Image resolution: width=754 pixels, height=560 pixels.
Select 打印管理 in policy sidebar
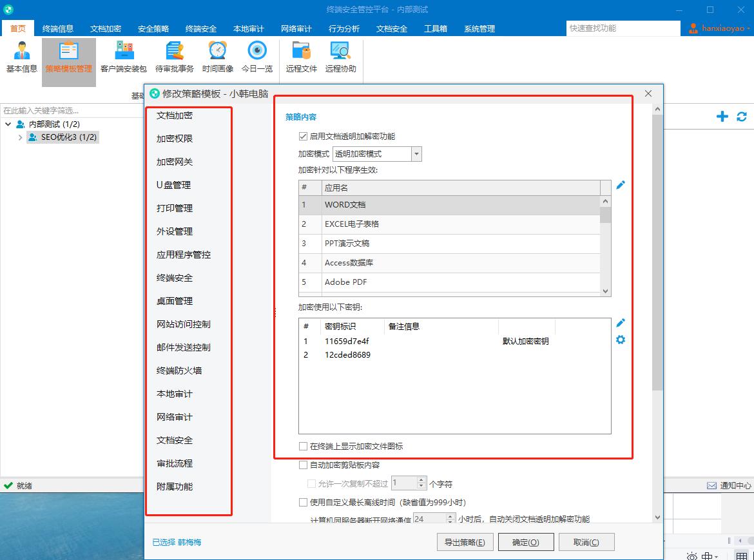(175, 208)
